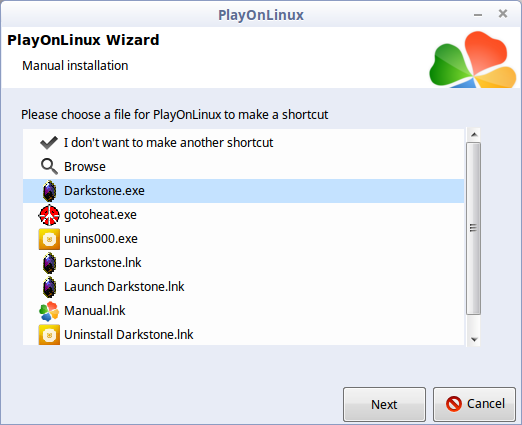Click the scrollbar down arrow

click(x=474, y=339)
